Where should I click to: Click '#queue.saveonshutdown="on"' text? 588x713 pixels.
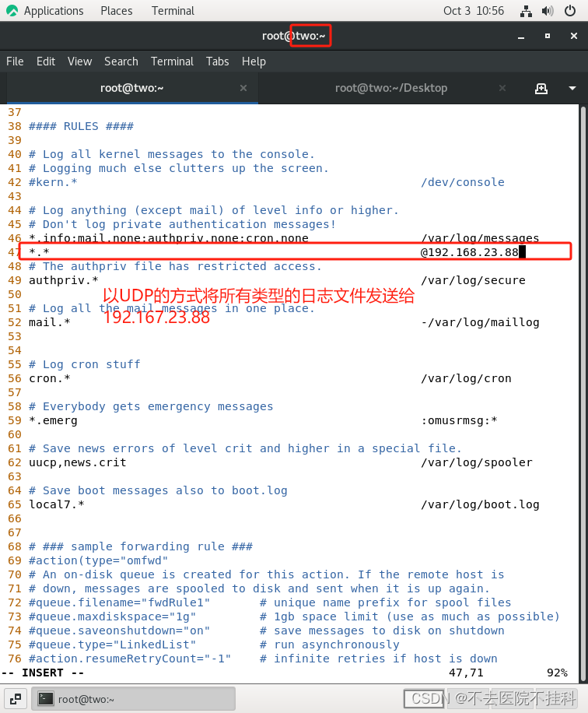pyautogui.click(x=120, y=630)
